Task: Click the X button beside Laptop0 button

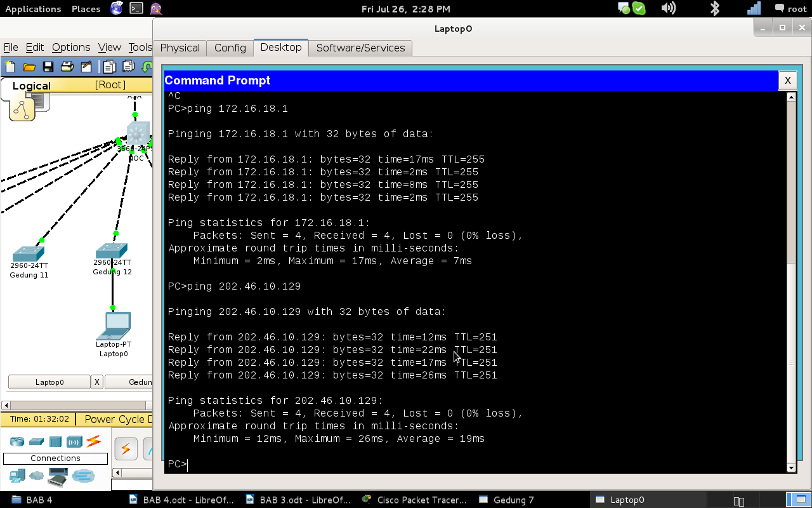Action: (x=97, y=382)
